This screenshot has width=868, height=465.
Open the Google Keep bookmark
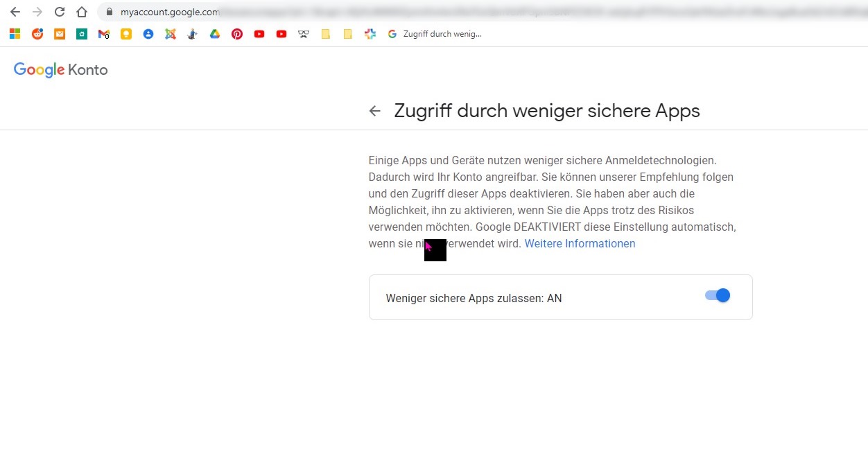click(126, 34)
